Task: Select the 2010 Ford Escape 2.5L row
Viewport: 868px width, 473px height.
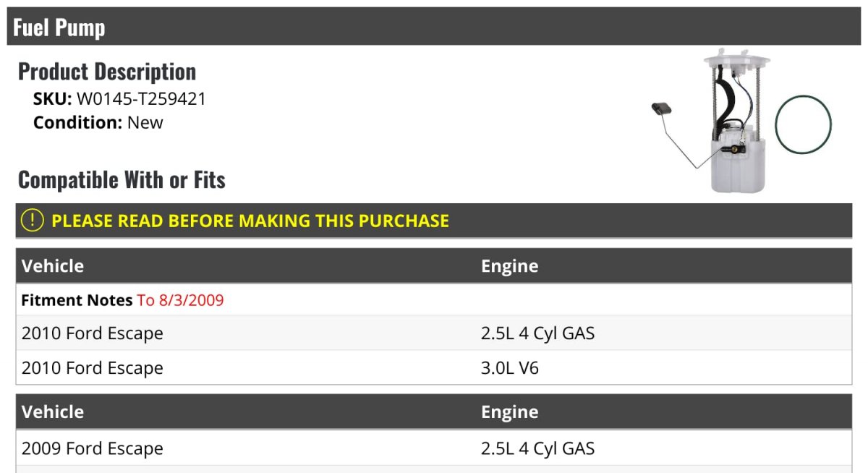Action: point(434,333)
